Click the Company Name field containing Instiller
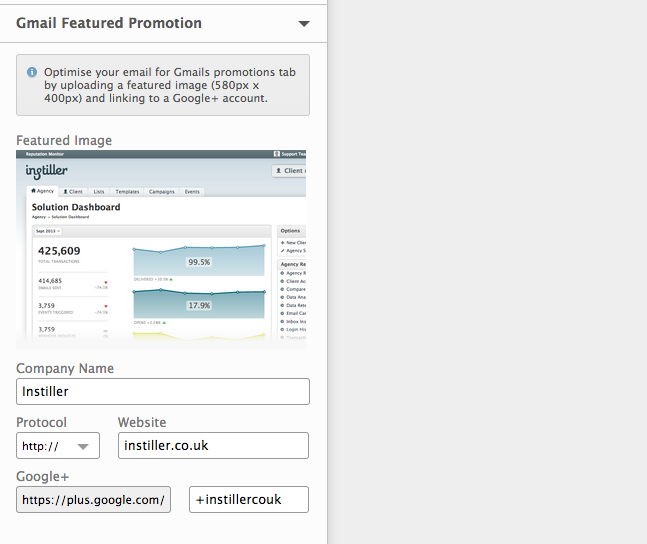The height and width of the screenshot is (544, 647). [x=163, y=391]
